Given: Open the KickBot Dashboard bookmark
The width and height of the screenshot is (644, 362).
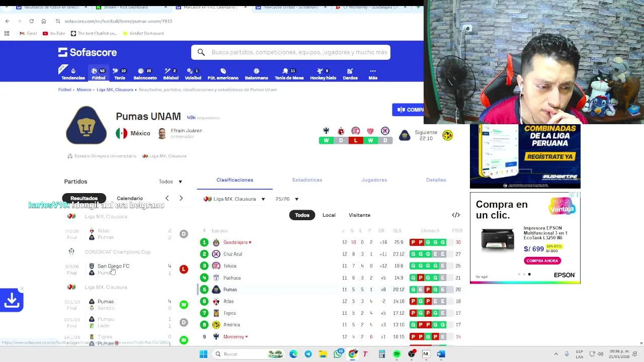Looking at the screenshot, I should (x=143, y=33).
